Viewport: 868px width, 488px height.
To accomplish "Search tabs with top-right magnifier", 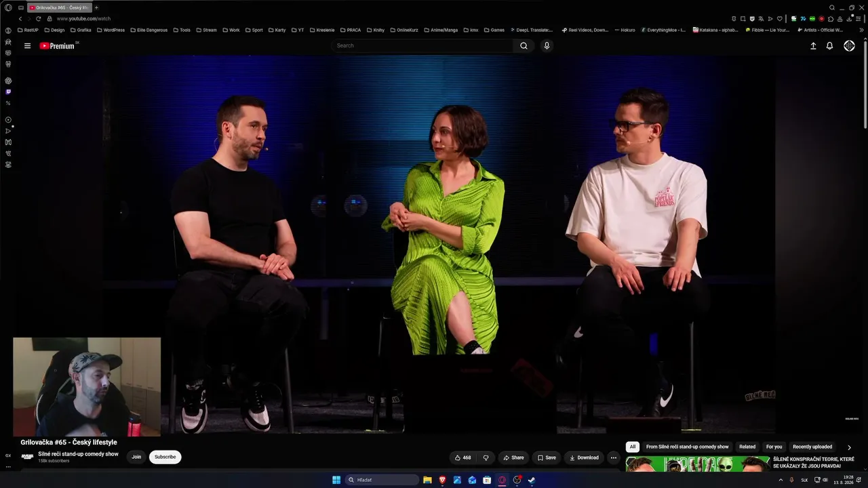I will tap(832, 7).
